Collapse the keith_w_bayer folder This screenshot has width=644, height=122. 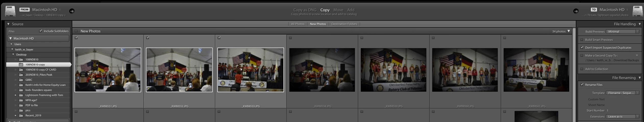12,49
